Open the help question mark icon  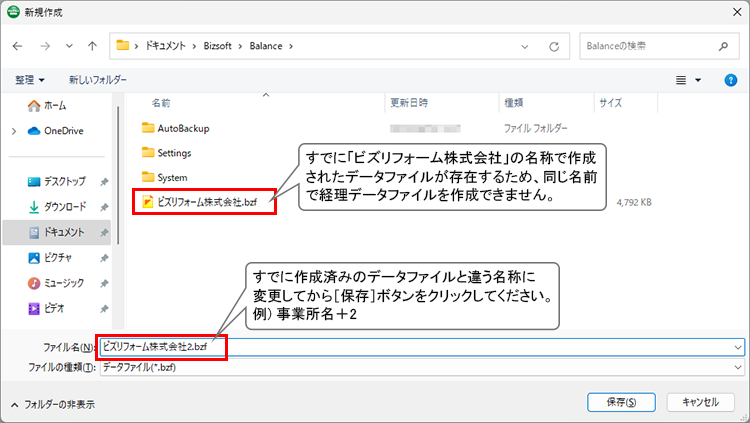(x=730, y=80)
